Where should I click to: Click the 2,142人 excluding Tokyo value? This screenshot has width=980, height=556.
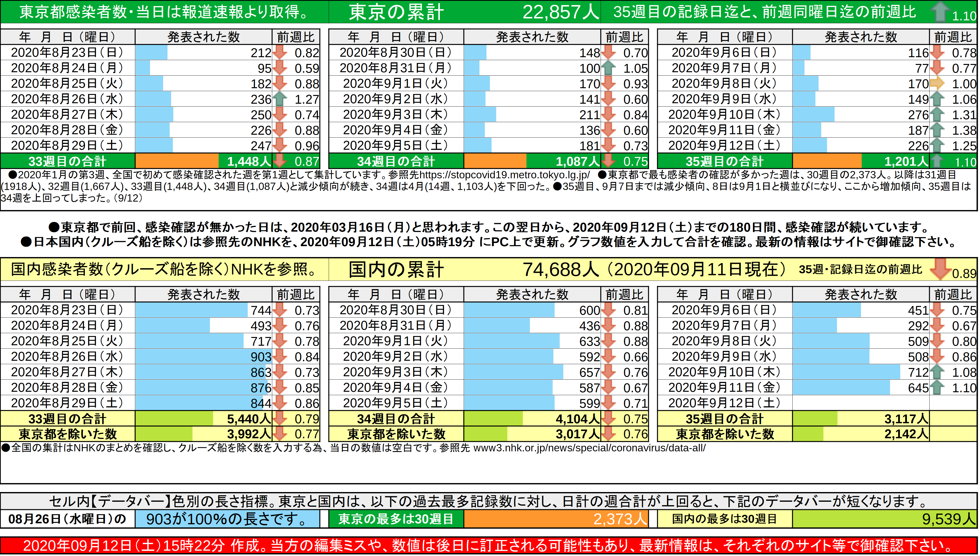click(x=906, y=434)
